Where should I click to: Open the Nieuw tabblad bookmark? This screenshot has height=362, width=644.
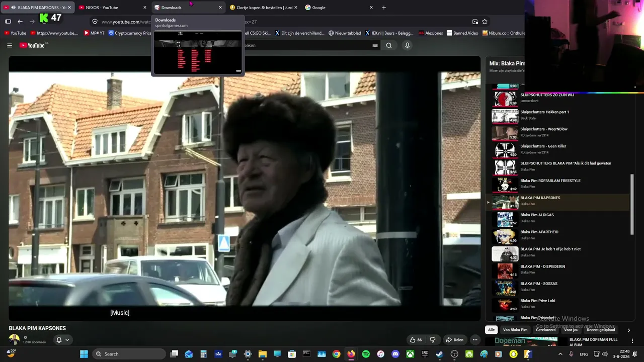coord(345,33)
